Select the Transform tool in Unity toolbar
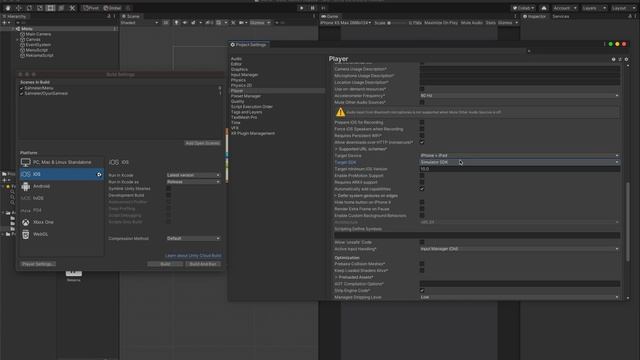The width and height of the screenshot is (640, 360). click(61, 8)
